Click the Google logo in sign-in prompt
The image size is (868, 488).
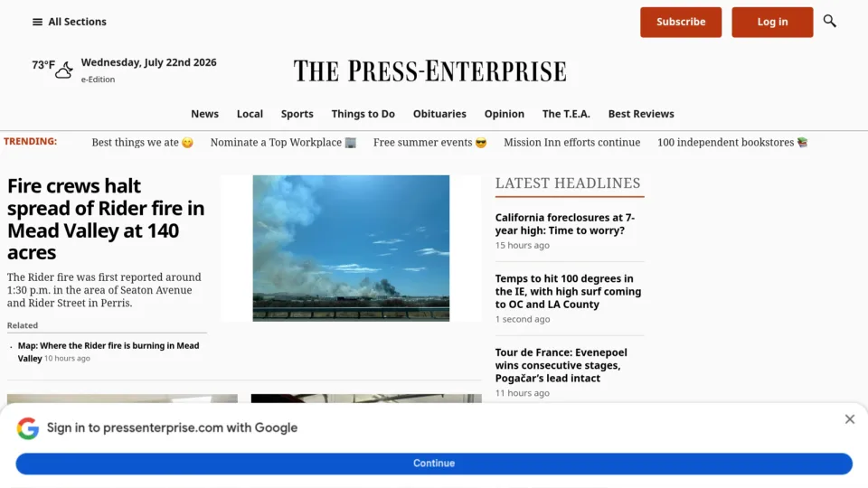coord(28,428)
